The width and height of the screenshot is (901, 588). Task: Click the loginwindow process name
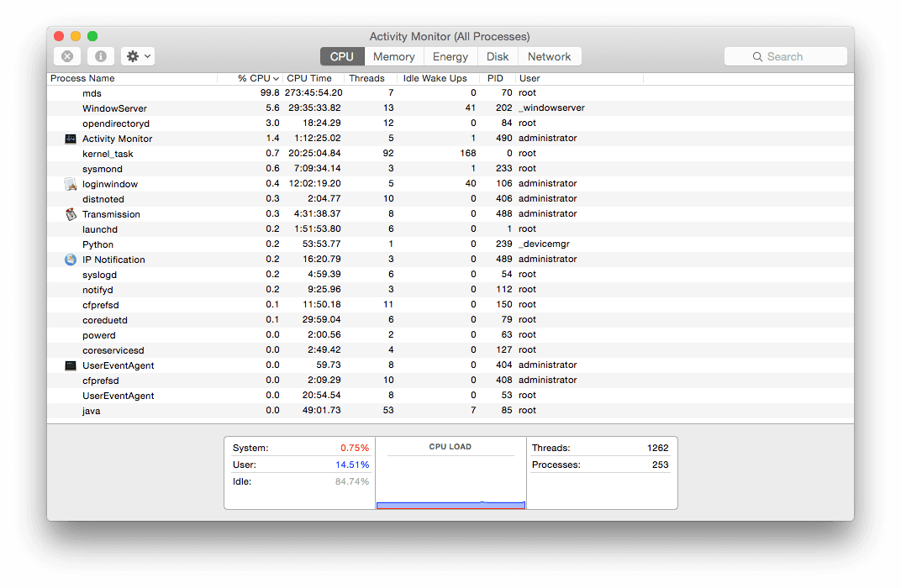tap(110, 184)
